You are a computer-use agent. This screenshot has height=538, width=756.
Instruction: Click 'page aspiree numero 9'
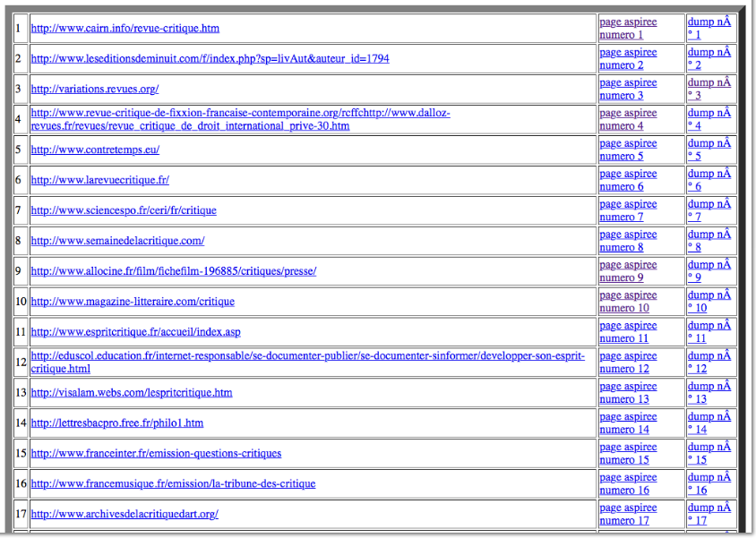pos(628,271)
